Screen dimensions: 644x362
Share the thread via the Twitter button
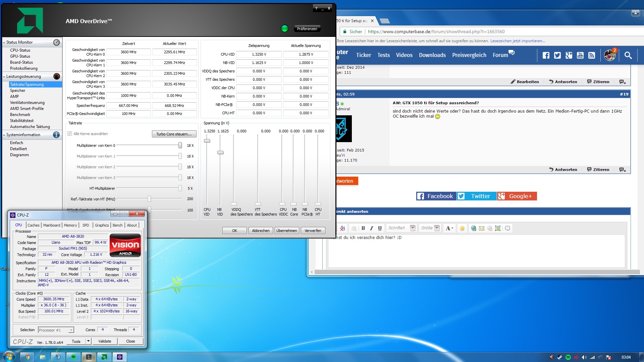click(x=477, y=196)
